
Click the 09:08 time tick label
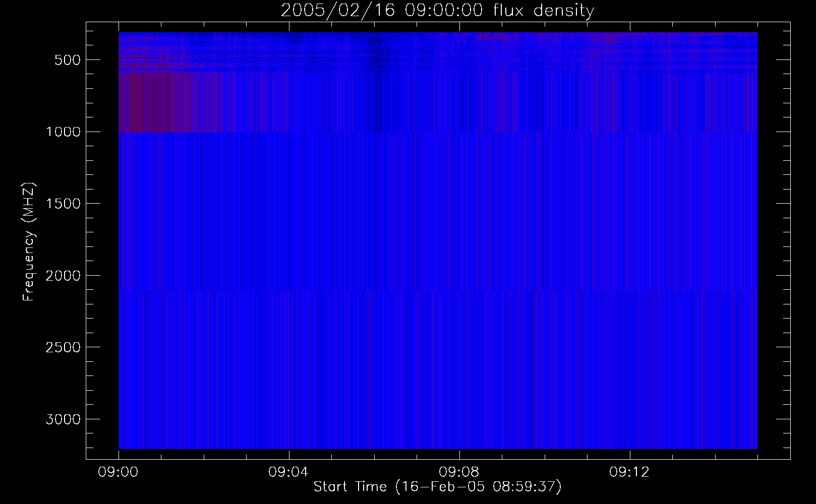(459, 472)
